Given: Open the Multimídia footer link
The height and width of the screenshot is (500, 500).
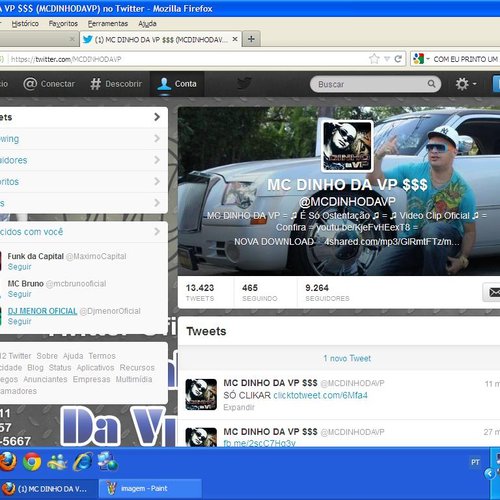Looking at the screenshot, I should [x=134, y=379].
